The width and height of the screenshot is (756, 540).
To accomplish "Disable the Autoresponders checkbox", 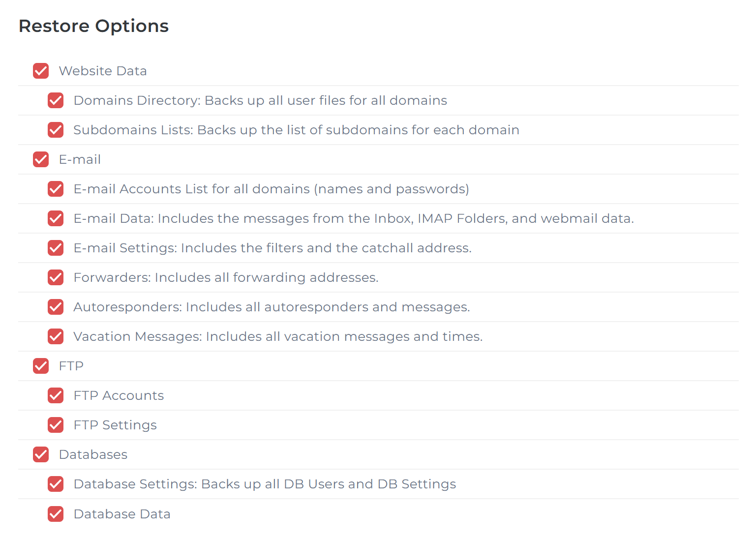I will pos(56,307).
